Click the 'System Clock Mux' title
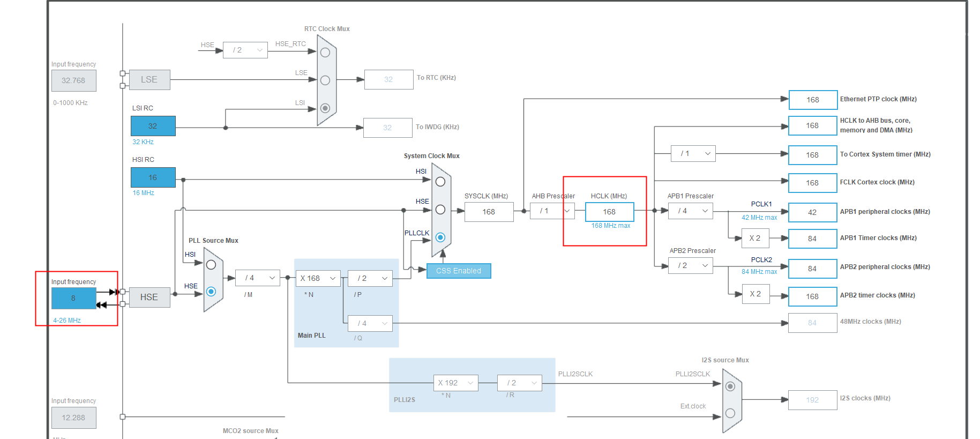The width and height of the screenshot is (980, 439). pyautogui.click(x=432, y=156)
